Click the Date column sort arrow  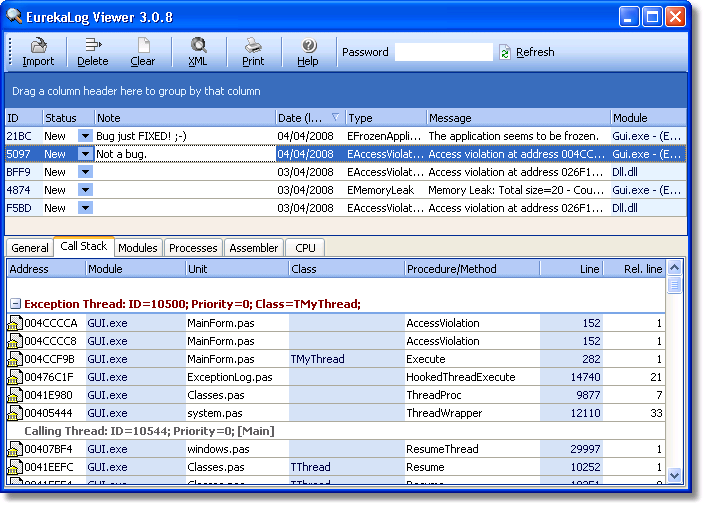point(335,117)
